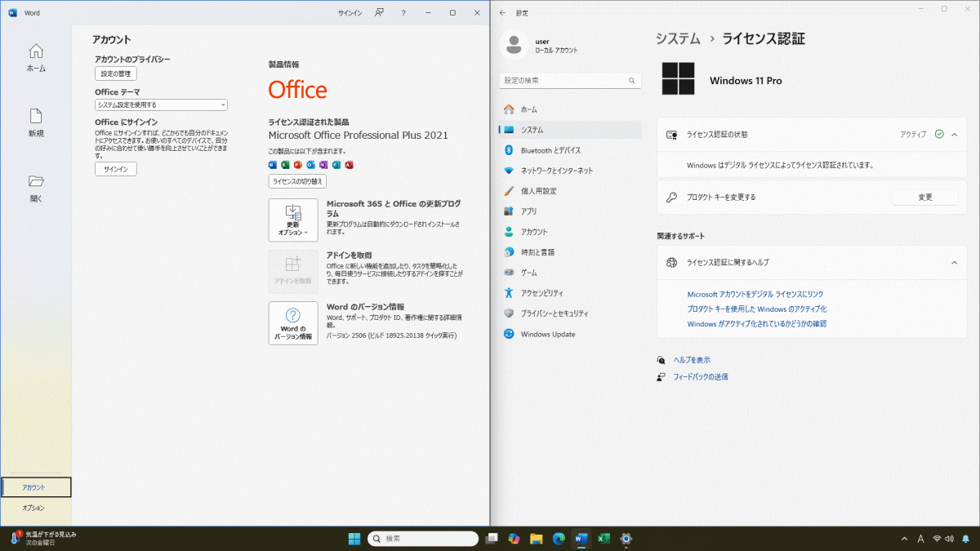Open Bluetooth とデバイス settings page
This screenshot has height=551, width=980.
pos(550,150)
